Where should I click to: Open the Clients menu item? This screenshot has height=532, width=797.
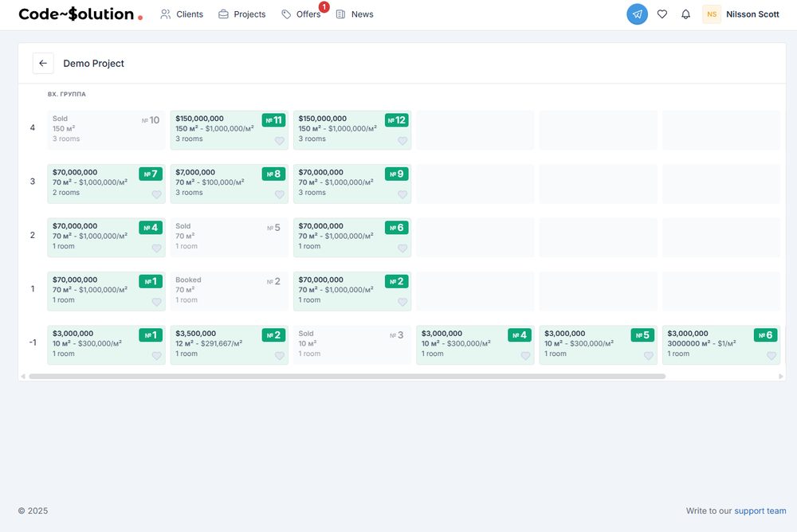coord(182,14)
